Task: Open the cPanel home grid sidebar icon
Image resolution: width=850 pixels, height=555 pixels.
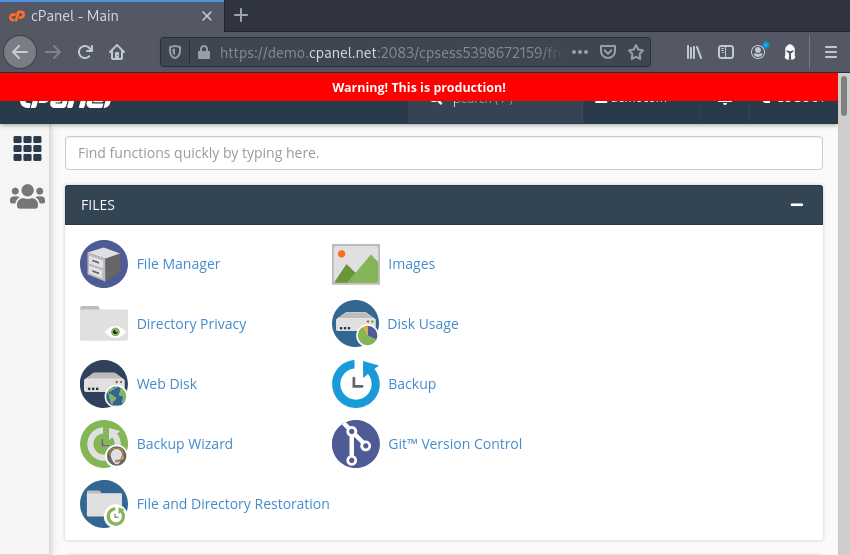Action: click(x=27, y=149)
